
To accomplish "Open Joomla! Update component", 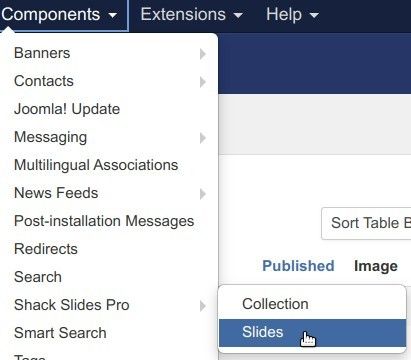I will coord(109,109).
